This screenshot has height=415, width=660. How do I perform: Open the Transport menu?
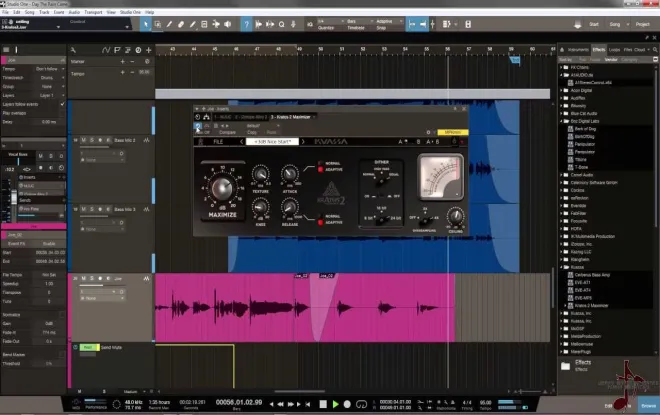(93, 12)
